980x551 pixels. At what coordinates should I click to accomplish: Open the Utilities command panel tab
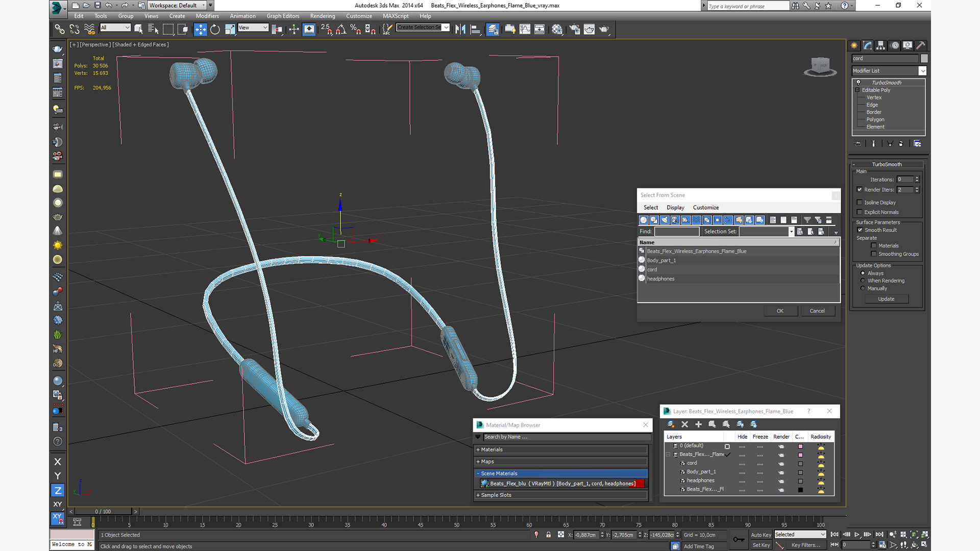click(x=920, y=45)
